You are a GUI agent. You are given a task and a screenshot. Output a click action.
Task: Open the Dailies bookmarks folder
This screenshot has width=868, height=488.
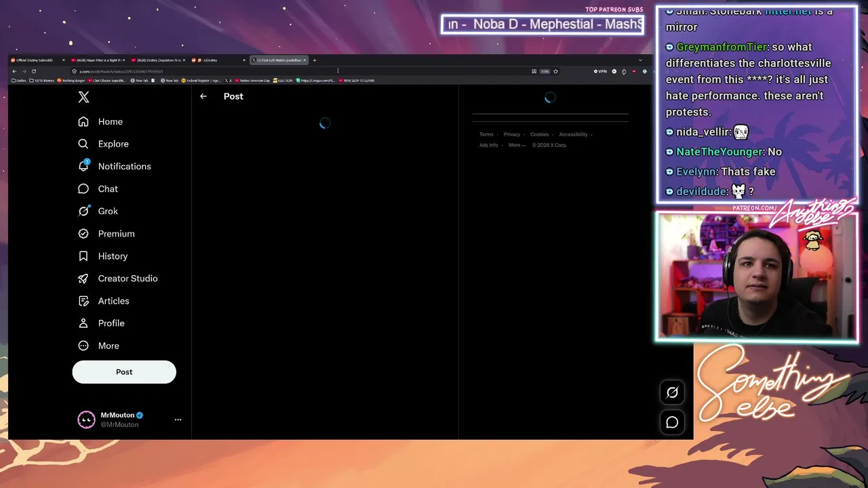(x=19, y=81)
